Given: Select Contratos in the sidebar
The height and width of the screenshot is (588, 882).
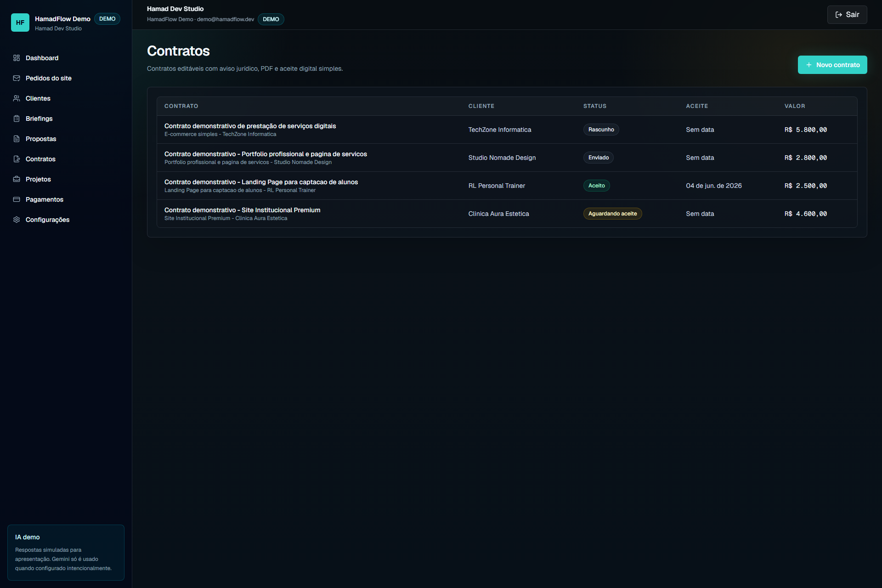Looking at the screenshot, I should click(66, 159).
